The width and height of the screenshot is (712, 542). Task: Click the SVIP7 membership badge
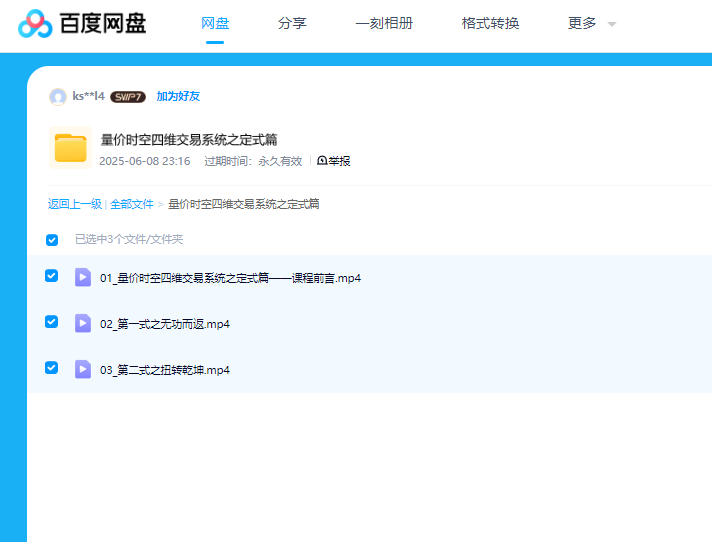pyautogui.click(x=128, y=97)
